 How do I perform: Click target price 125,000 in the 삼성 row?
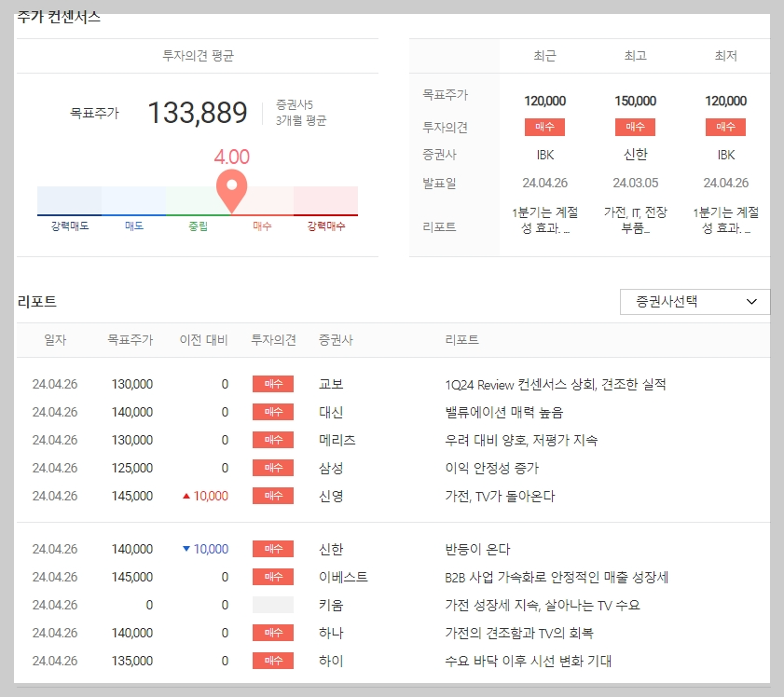click(132, 468)
